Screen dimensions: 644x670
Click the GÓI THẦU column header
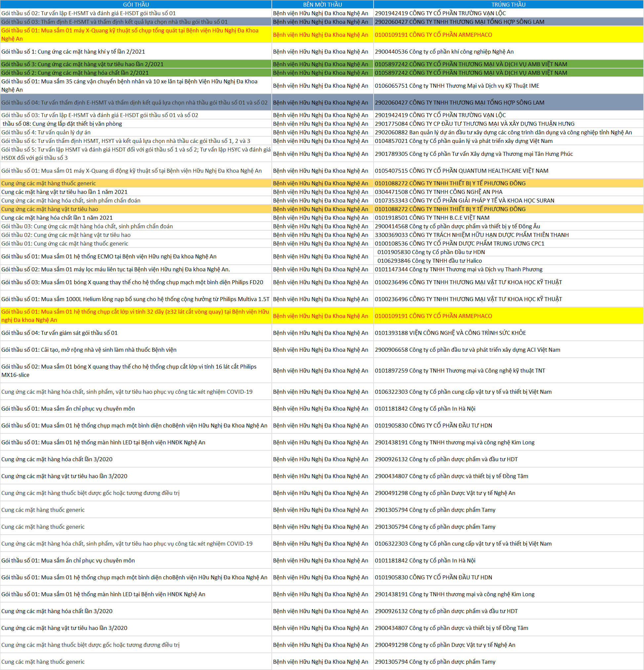tap(136, 4)
